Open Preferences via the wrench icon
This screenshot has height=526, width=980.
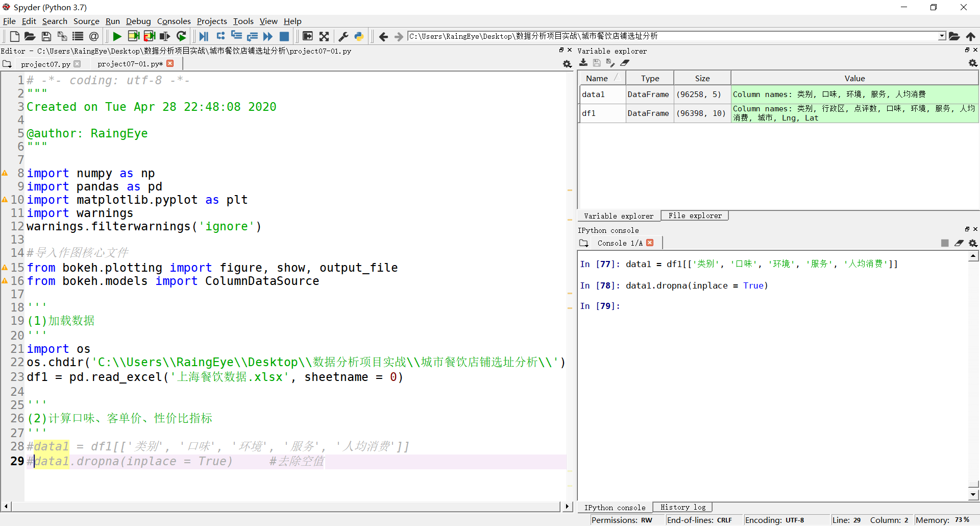(x=344, y=36)
